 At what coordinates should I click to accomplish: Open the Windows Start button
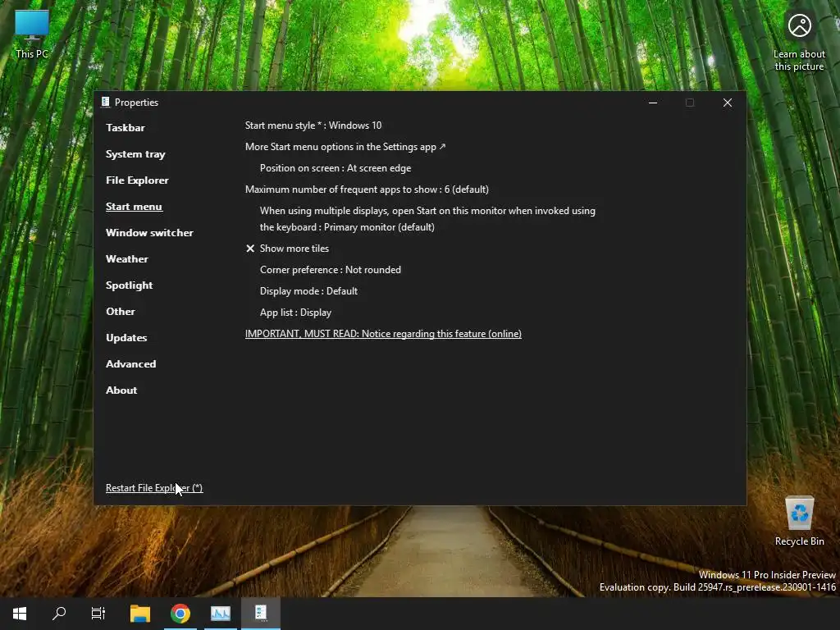point(20,613)
